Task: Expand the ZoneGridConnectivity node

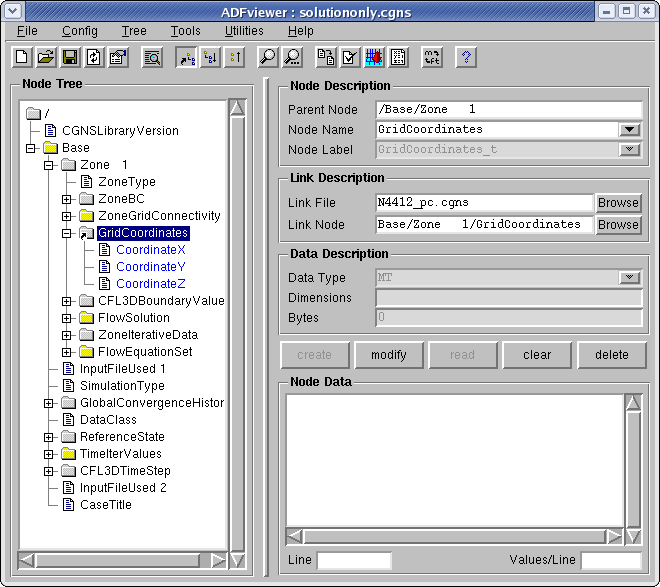Action: point(67,216)
